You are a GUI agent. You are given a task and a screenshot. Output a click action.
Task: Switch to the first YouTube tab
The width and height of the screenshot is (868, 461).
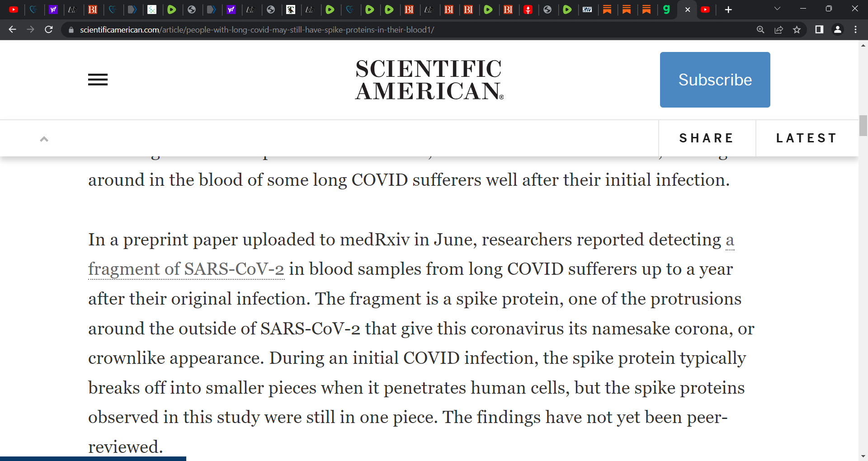pyautogui.click(x=14, y=9)
